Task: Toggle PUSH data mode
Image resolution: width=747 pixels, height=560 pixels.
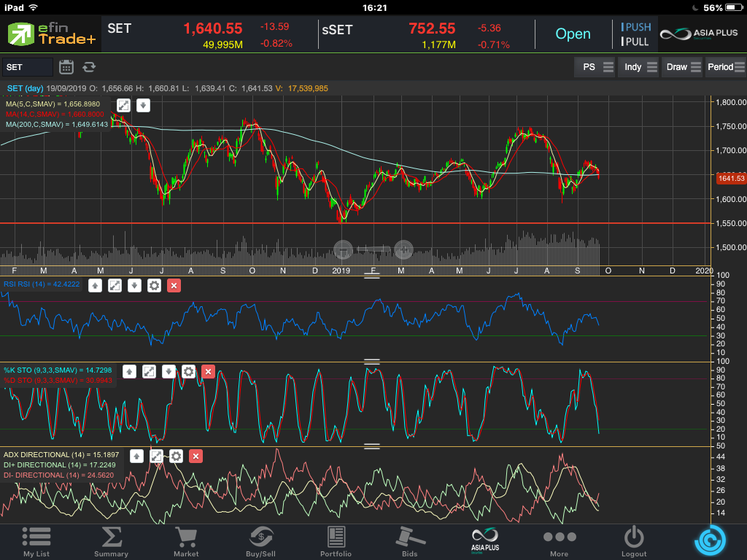Action: (x=635, y=27)
